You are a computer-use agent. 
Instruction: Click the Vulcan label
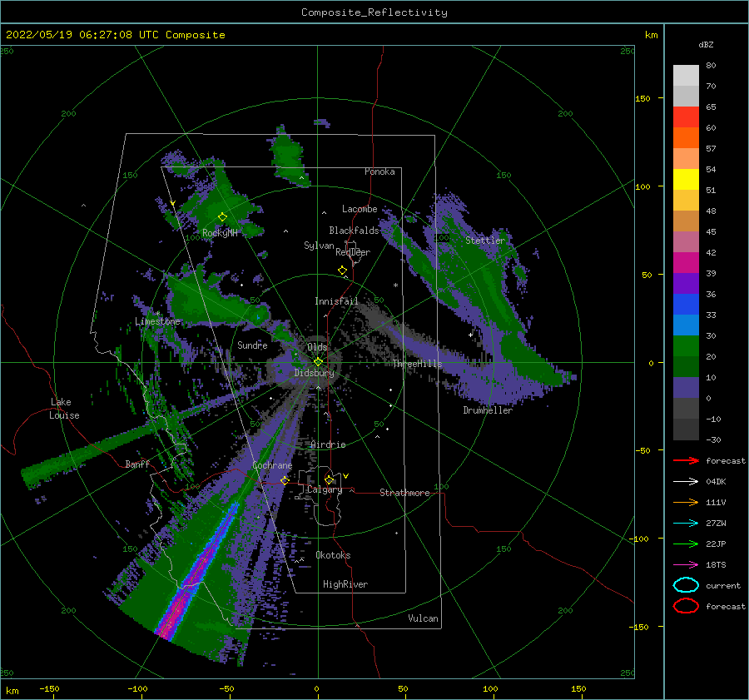point(424,618)
